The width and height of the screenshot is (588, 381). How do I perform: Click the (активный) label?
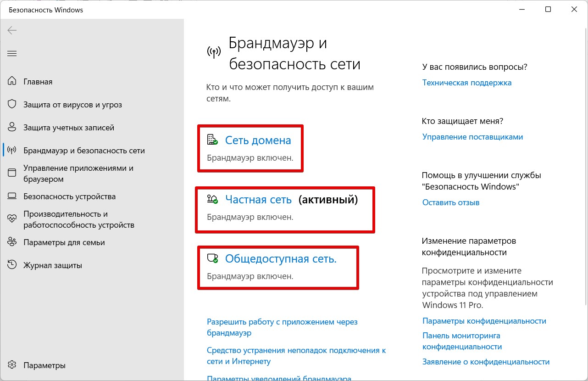point(328,200)
